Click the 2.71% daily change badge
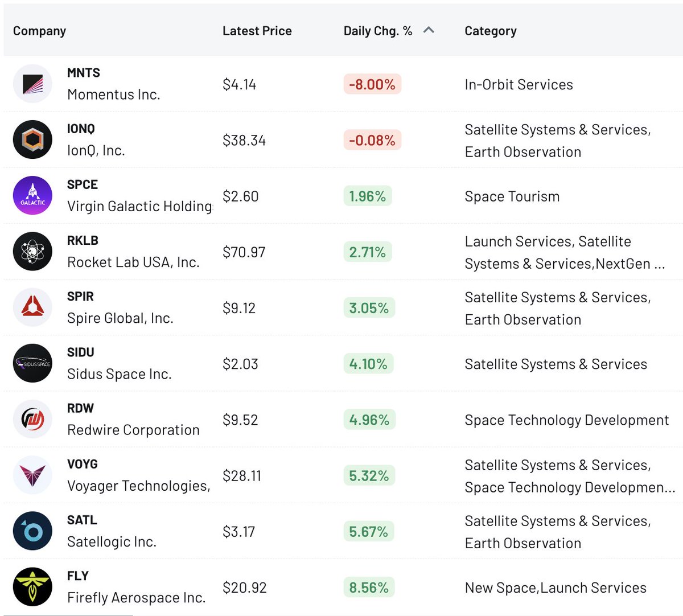Image resolution: width=683 pixels, height=616 pixels. pyautogui.click(x=368, y=252)
